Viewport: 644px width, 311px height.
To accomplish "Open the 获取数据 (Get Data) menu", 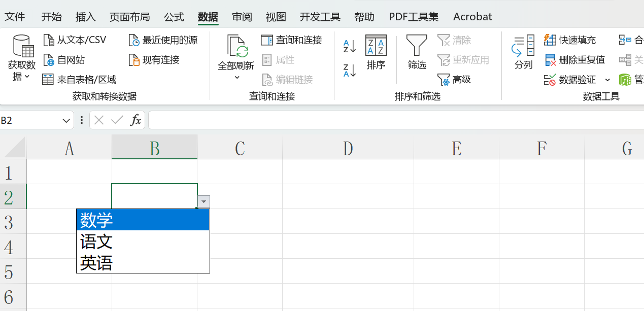I will click(x=22, y=58).
